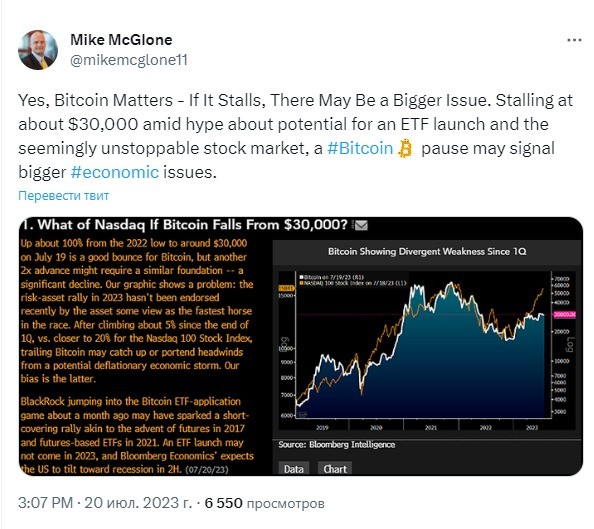Open the three-dot more options menu
Screen dimensions: 594x529
574,40
